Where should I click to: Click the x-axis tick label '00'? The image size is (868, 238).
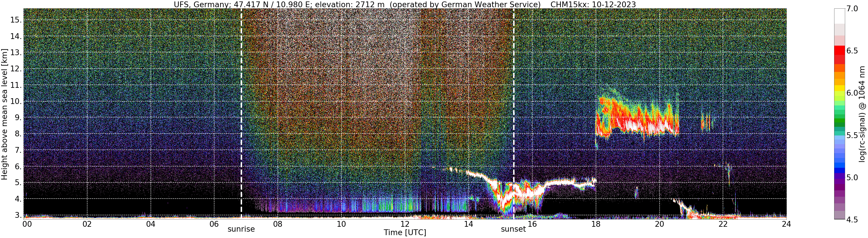click(27, 224)
